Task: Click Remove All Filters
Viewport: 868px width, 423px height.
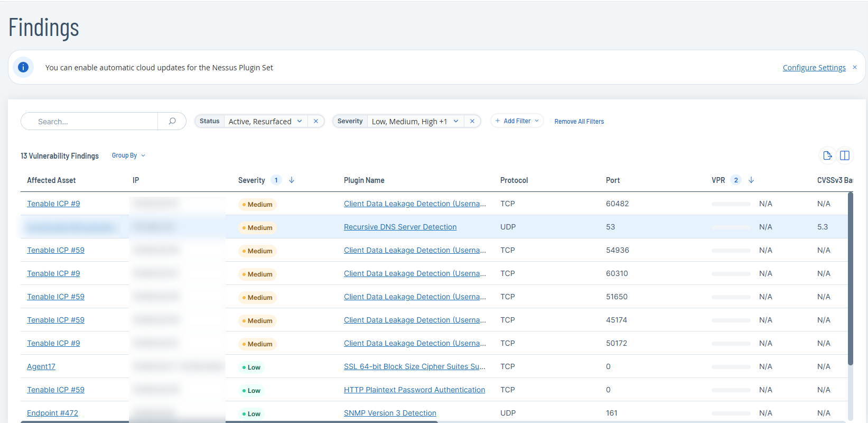Action: point(579,122)
